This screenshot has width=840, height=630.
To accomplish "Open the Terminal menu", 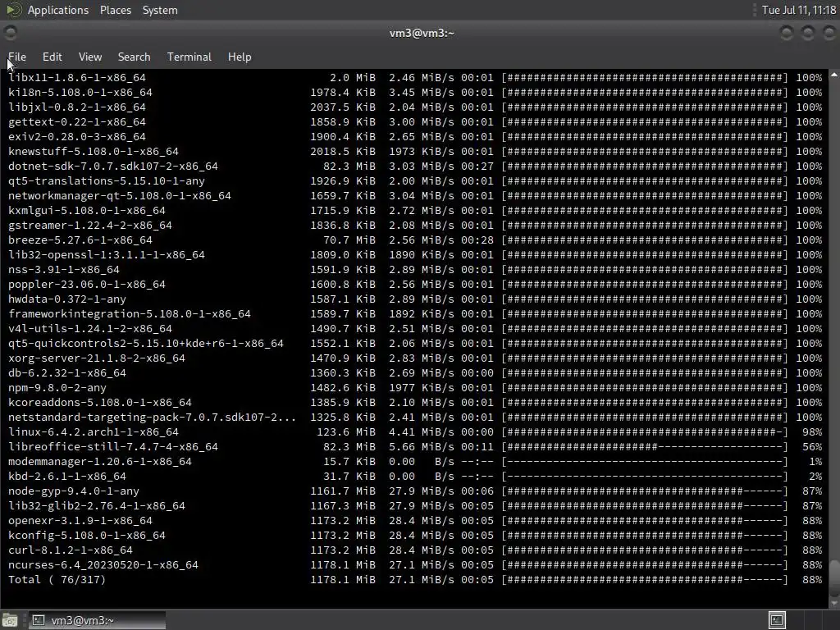I will [189, 57].
